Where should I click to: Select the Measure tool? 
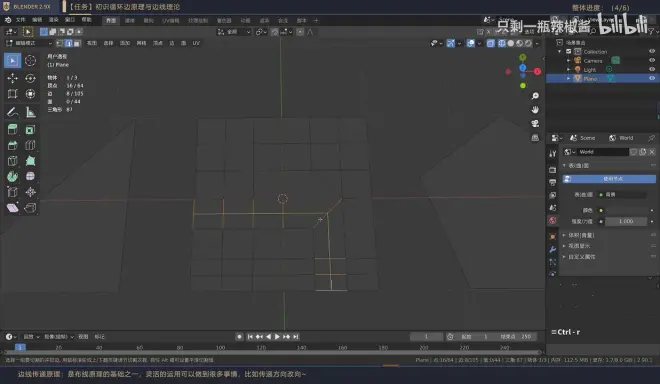click(30, 112)
